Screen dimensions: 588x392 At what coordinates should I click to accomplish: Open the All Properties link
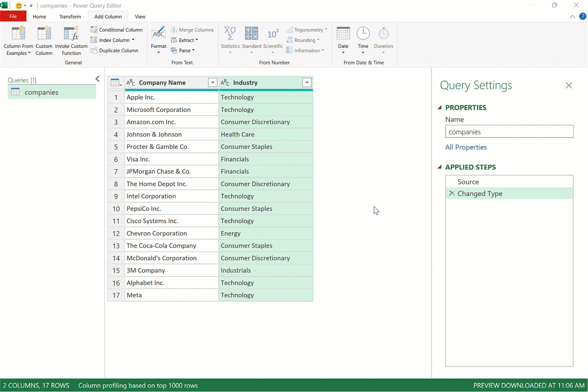click(465, 147)
